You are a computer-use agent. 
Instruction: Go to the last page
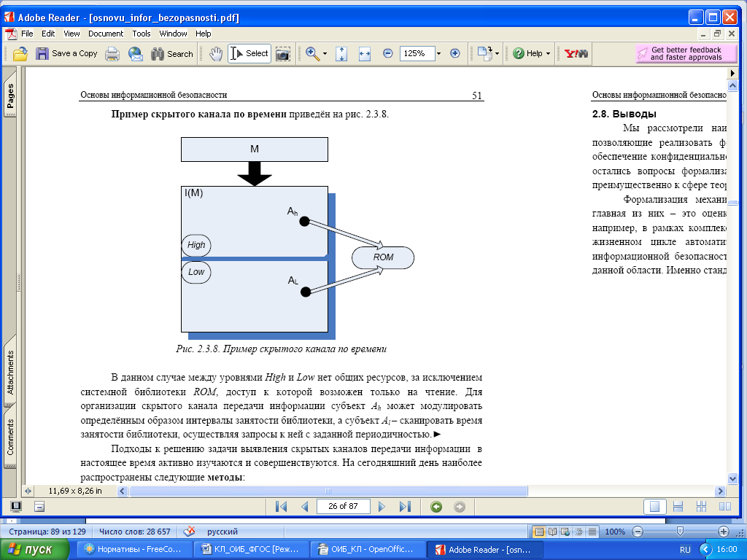click(405, 507)
